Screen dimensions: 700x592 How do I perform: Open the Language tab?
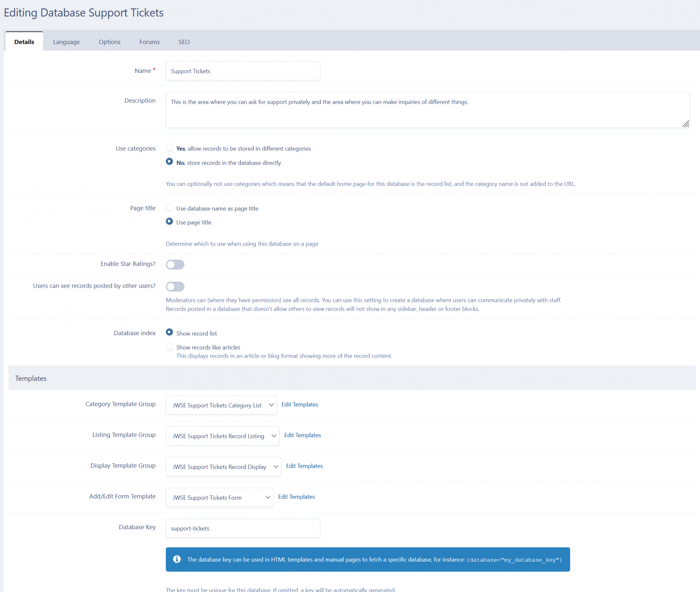(66, 42)
